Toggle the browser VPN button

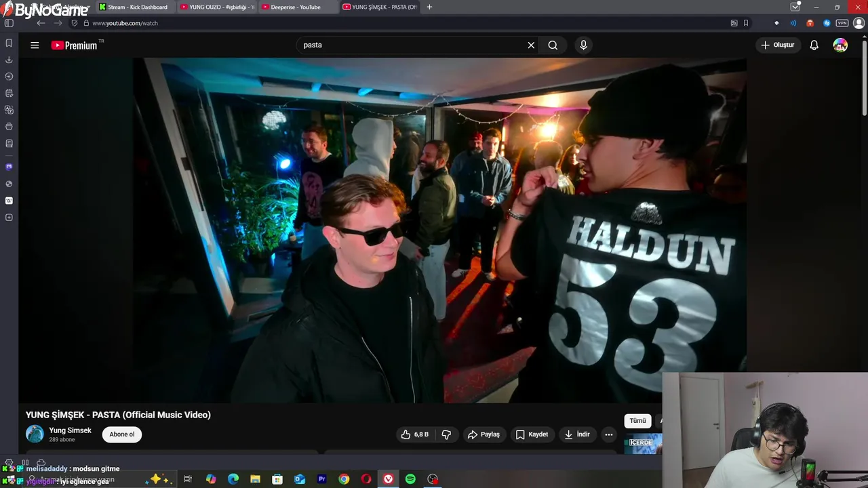pyautogui.click(x=842, y=23)
